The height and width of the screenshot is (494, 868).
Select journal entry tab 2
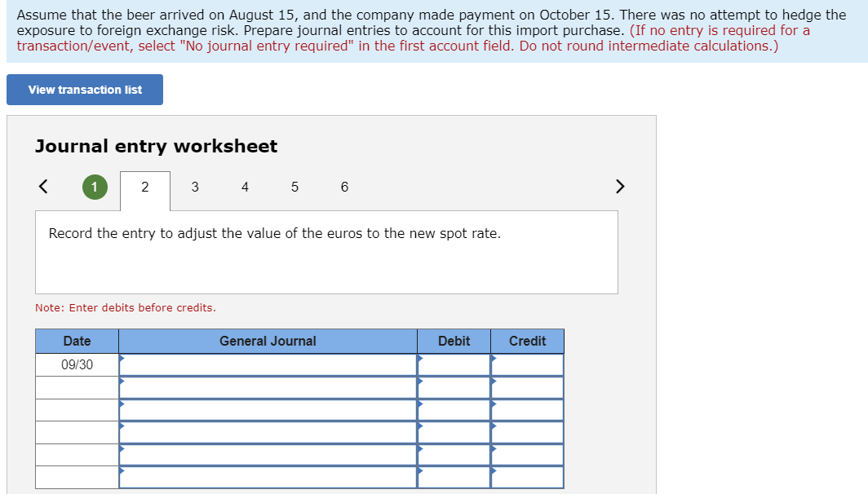(x=145, y=187)
